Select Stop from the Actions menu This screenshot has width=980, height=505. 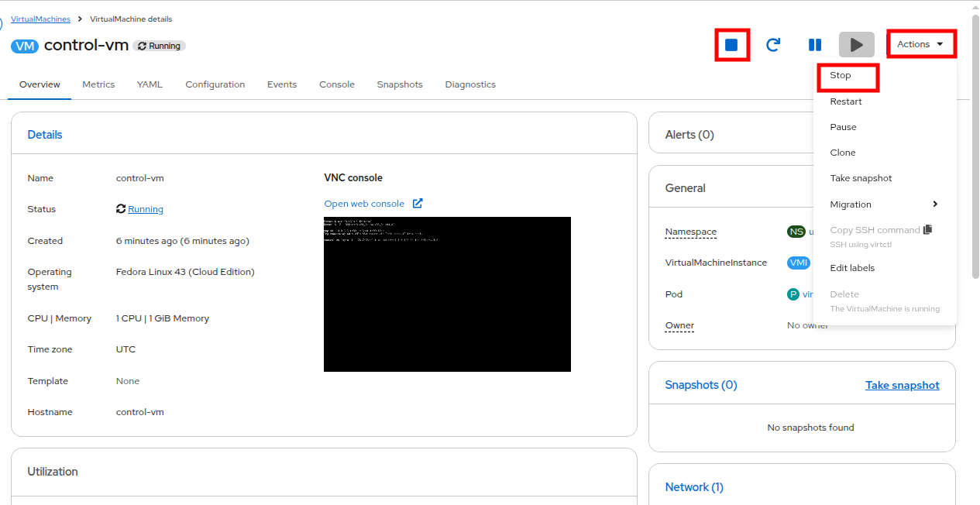(842, 76)
